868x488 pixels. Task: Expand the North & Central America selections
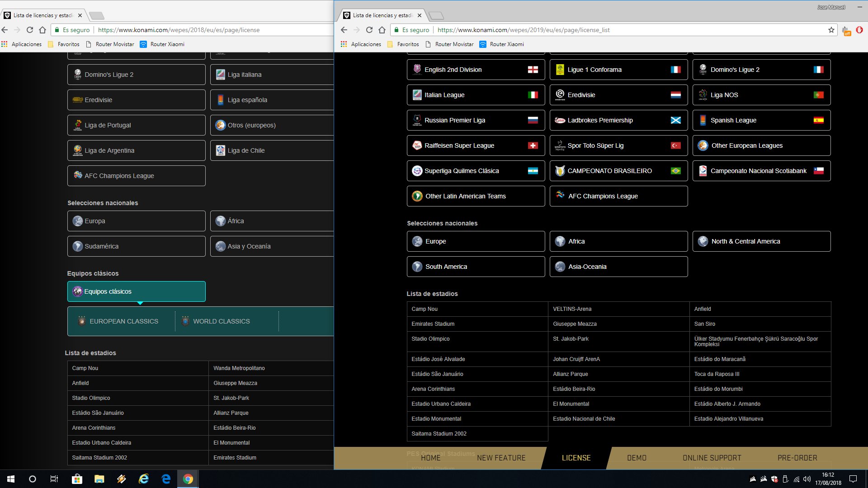point(761,241)
